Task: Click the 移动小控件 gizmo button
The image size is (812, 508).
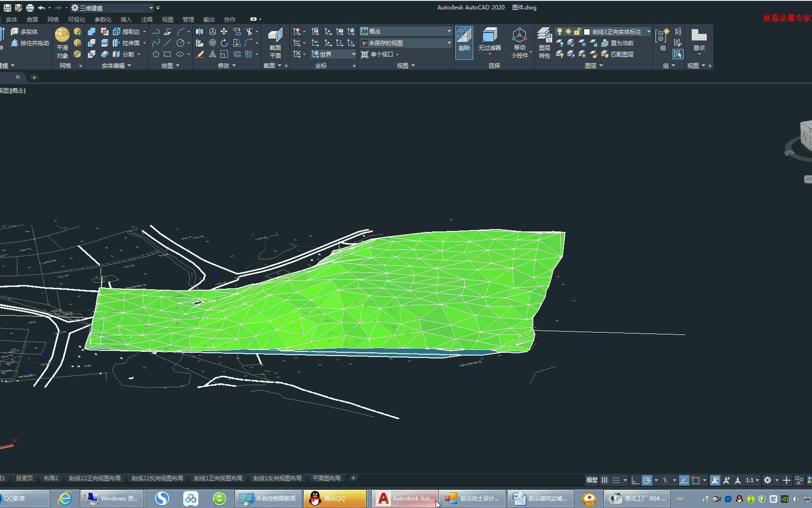Action: 519,43
